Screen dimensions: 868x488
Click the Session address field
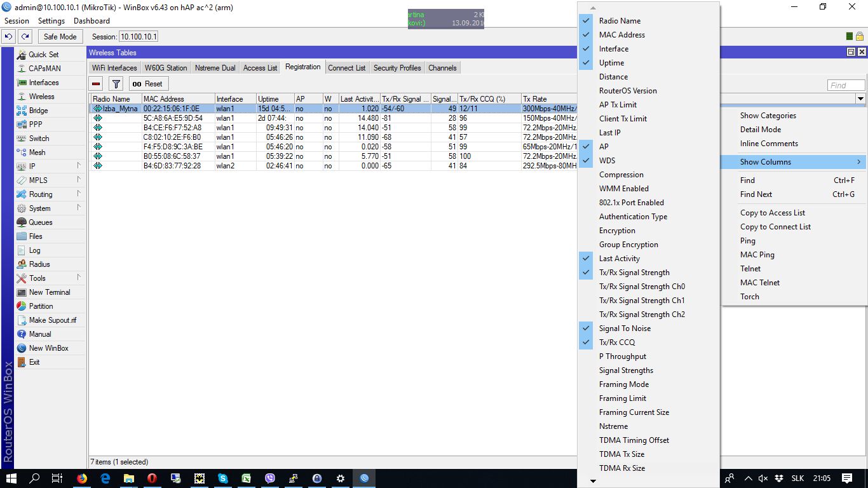pos(139,37)
